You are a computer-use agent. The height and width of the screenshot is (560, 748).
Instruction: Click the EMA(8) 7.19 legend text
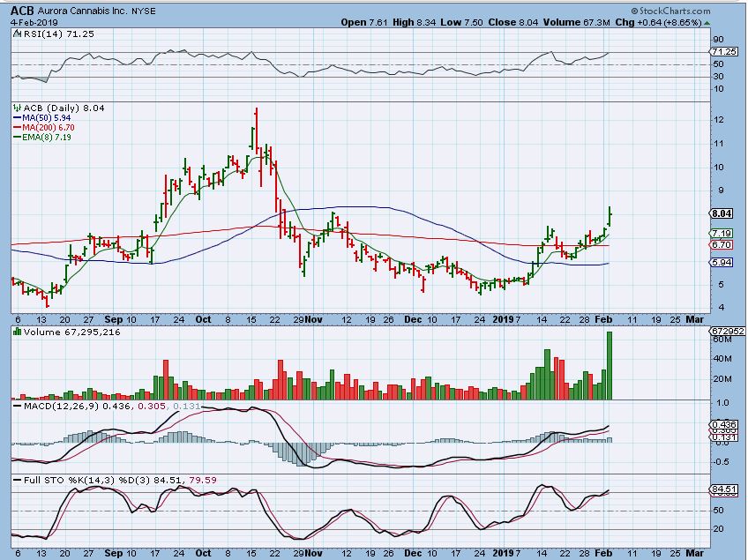[47, 138]
